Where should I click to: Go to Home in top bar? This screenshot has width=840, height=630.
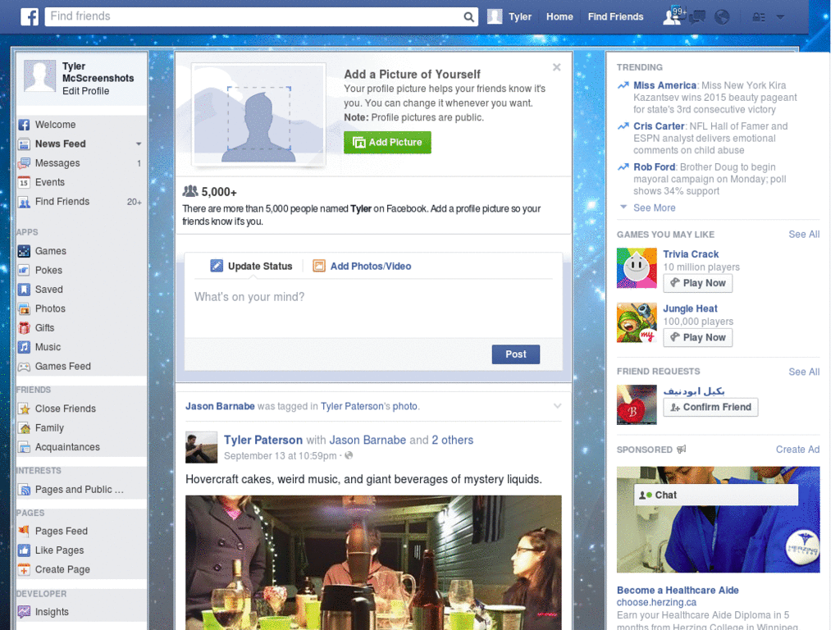tap(559, 16)
